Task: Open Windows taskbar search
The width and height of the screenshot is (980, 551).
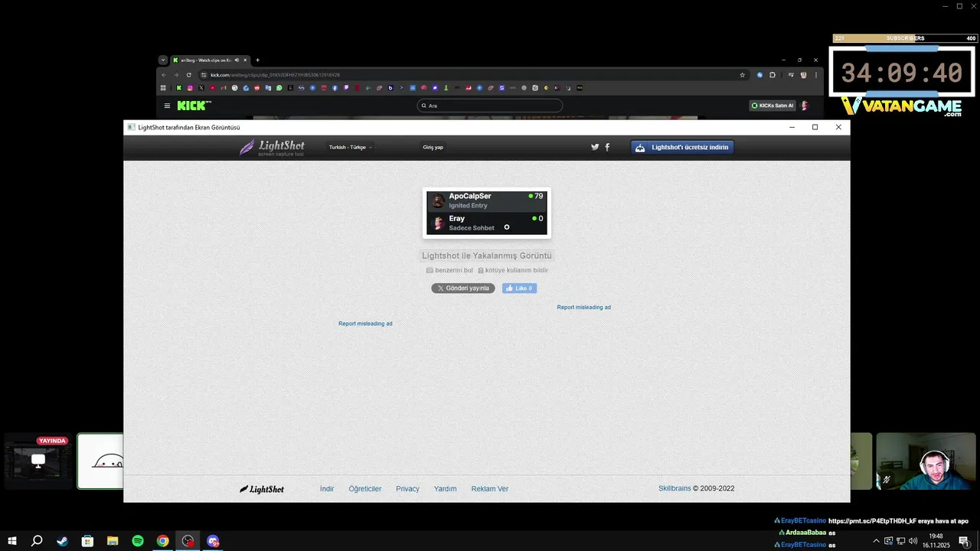Action: [x=37, y=541]
